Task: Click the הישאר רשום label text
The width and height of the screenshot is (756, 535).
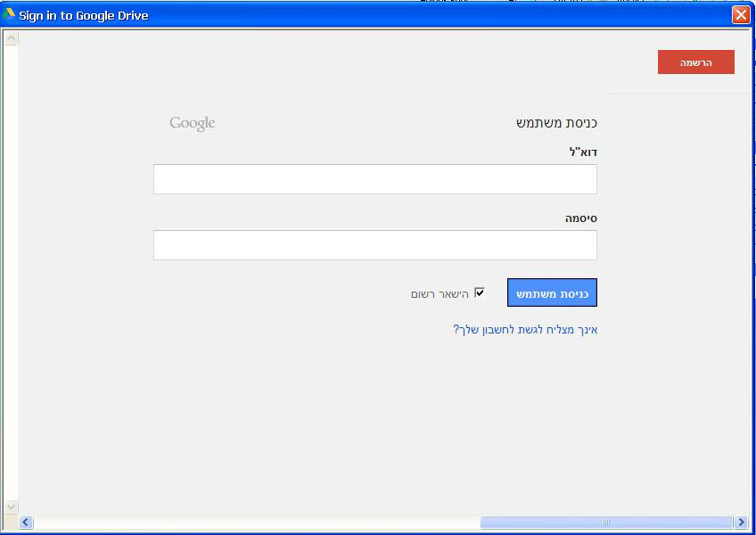Action: pyautogui.click(x=440, y=294)
